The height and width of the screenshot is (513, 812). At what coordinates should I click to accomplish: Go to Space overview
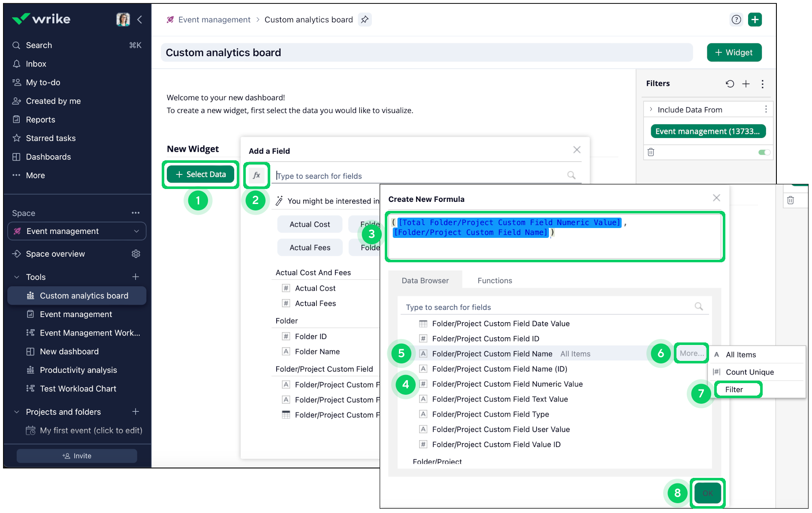55,254
